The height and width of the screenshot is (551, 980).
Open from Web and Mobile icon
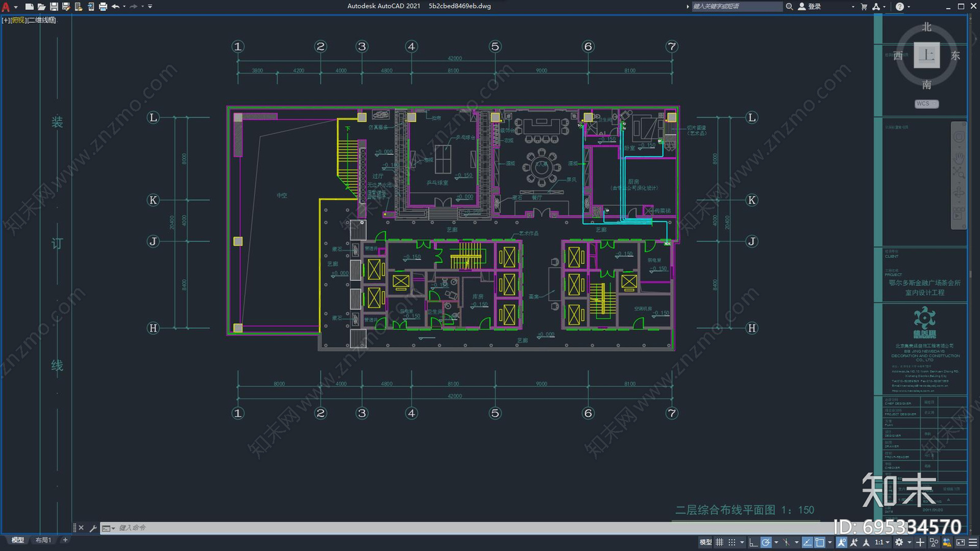click(x=78, y=7)
